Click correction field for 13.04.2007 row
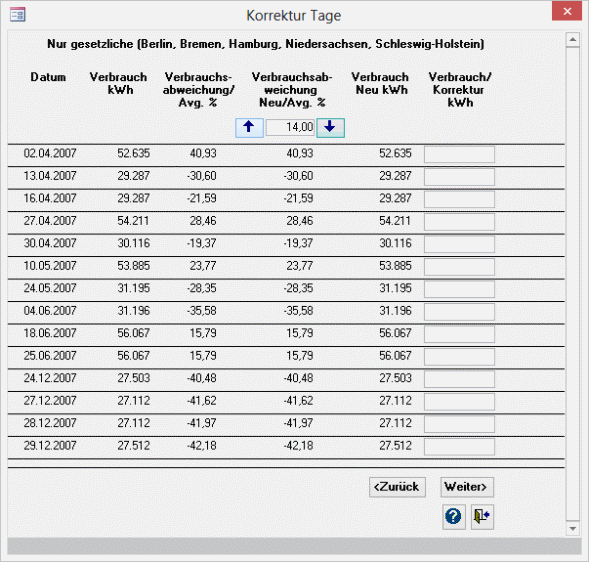The image size is (589, 562). tap(459, 177)
